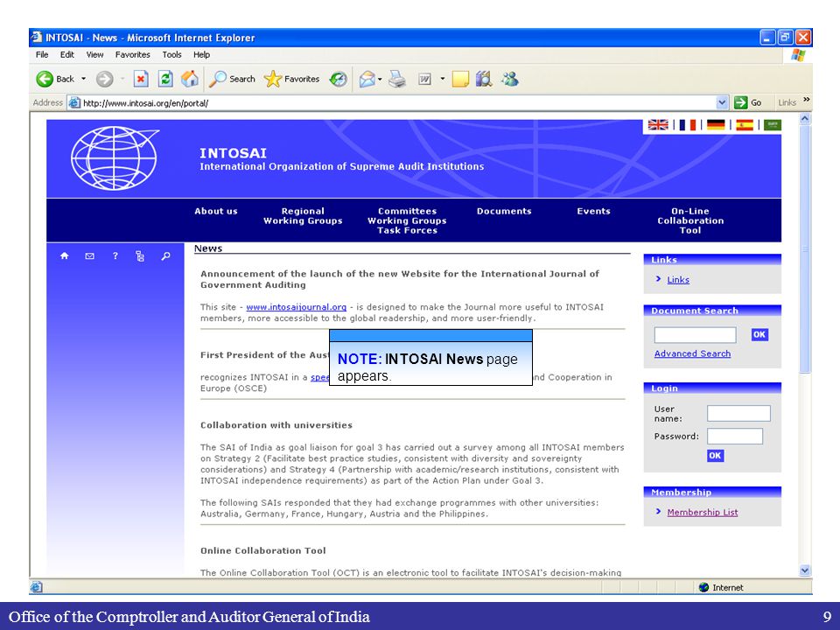Click OK next to Document Search
840x630 pixels.
[x=759, y=335]
